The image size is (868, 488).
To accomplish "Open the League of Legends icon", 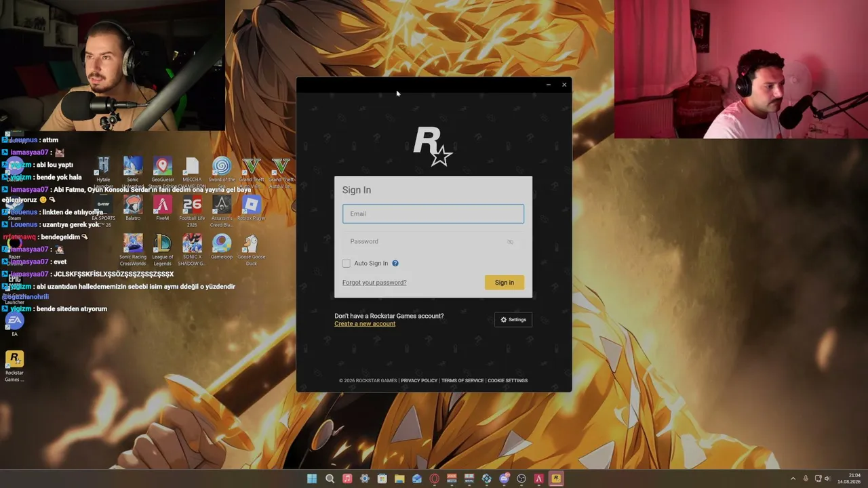I will point(162,249).
